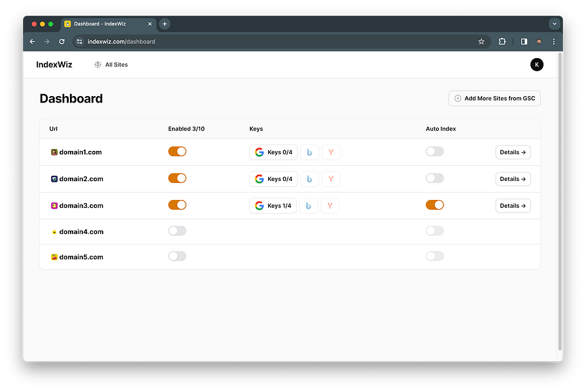Open the Chrome profile avatar

click(x=539, y=41)
